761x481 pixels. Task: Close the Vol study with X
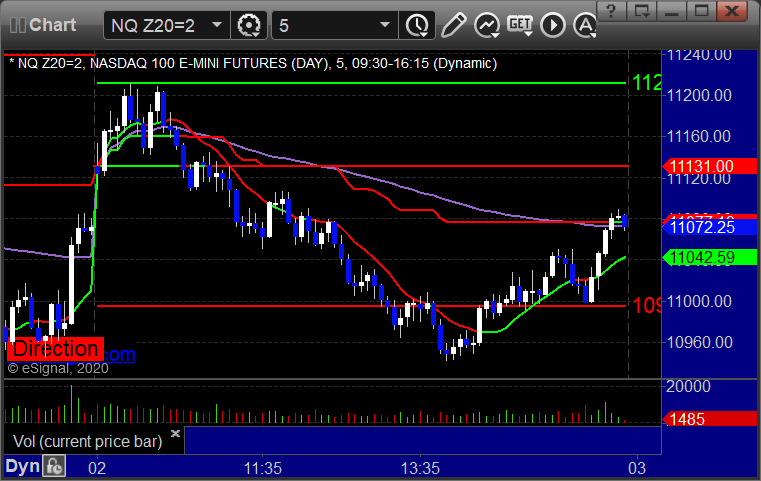point(176,433)
